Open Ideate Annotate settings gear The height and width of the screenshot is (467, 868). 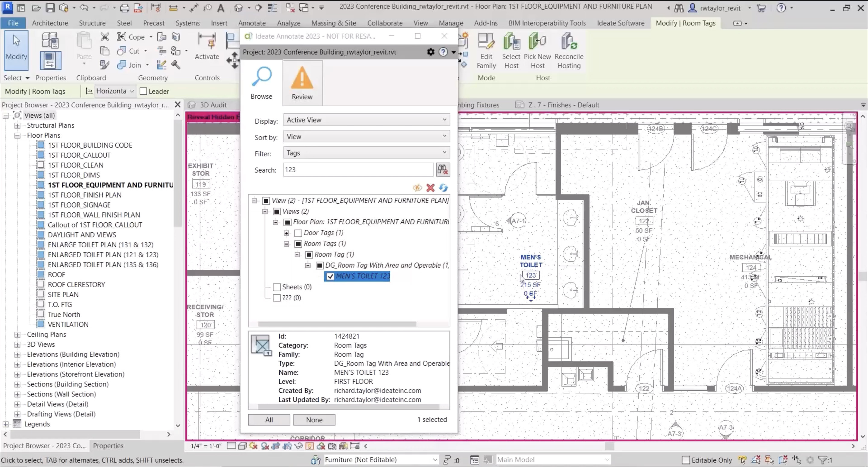pyautogui.click(x=430, y=52)
